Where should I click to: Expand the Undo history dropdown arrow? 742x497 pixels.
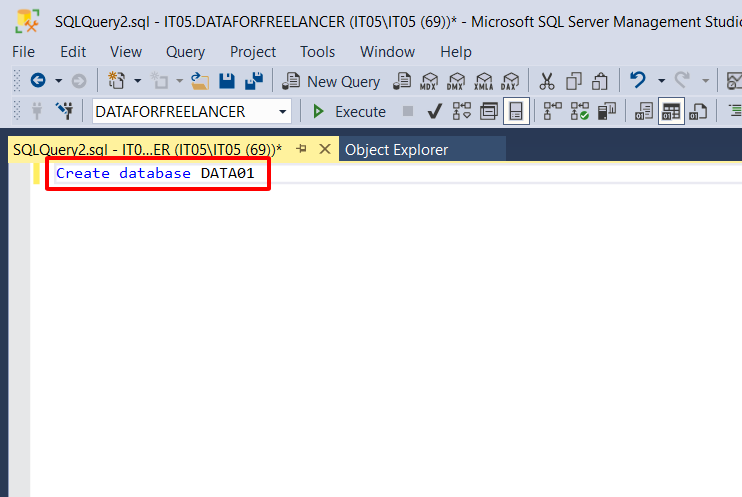click(x=662, y=81)
